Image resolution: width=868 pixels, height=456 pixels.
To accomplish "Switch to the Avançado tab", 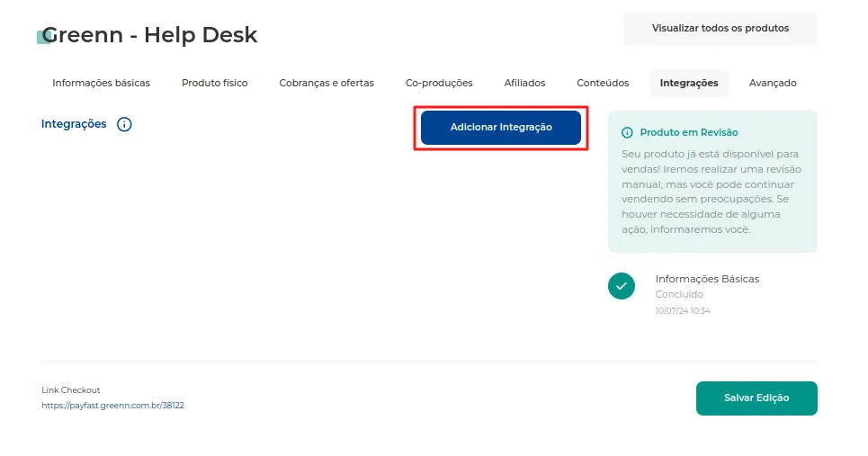I will click(773, 83).
